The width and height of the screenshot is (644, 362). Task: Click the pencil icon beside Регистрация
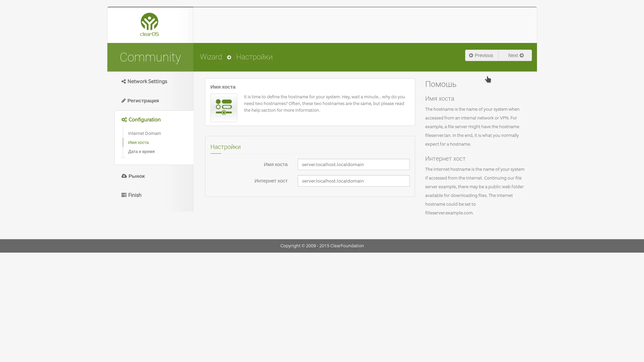[x=123, y=101]
